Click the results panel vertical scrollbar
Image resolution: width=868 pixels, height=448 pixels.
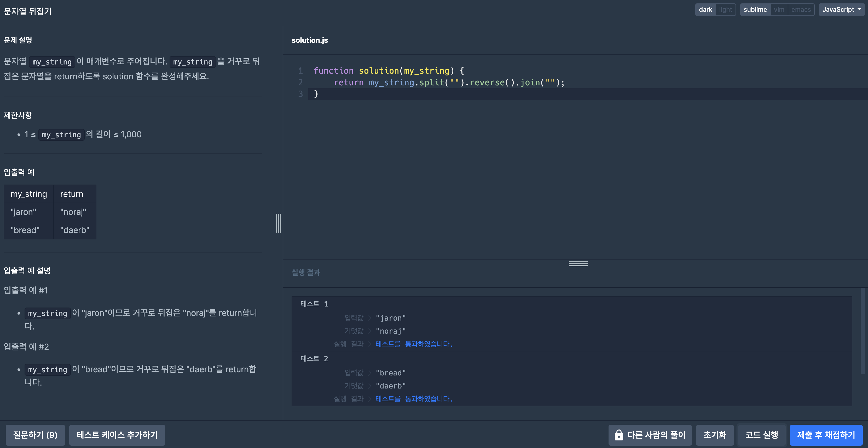(862, 331)
